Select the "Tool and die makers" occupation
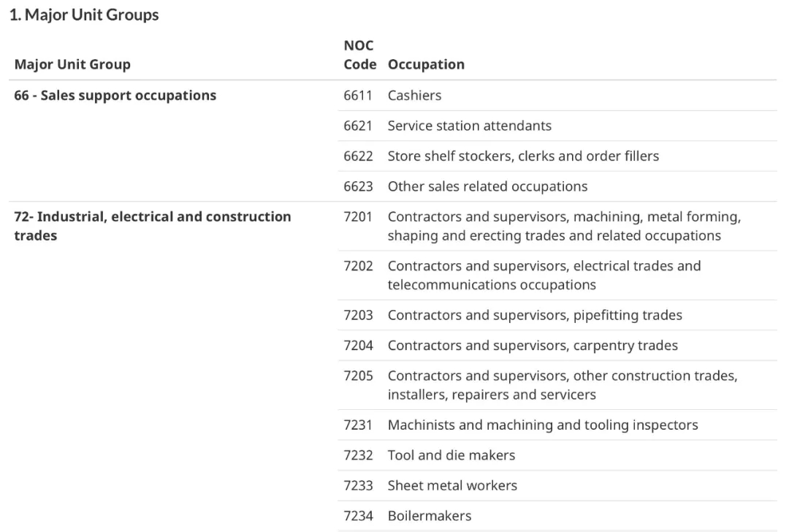The width and height of the screenshot is (789, 532). pyautogui.click(x=451, y=455)
